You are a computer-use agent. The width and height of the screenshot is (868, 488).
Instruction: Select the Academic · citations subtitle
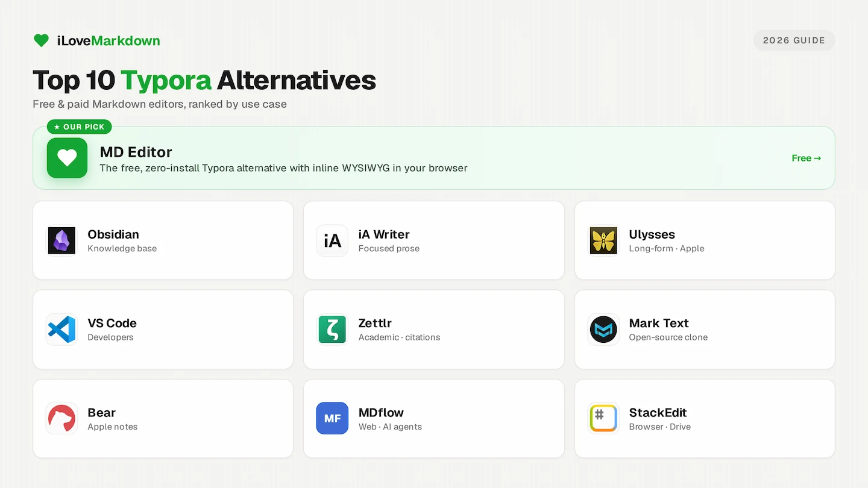[399, 337]
